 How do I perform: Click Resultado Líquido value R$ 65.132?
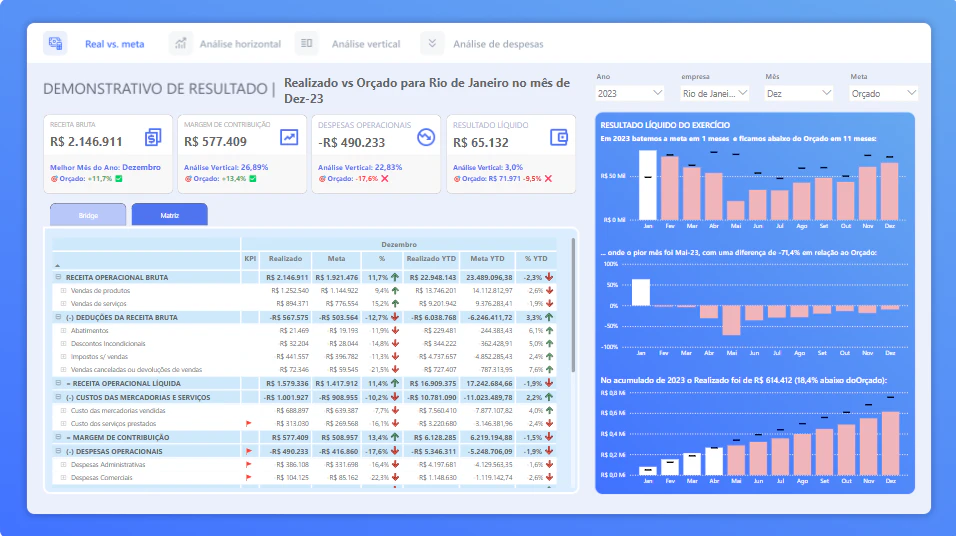click(480, 142)
